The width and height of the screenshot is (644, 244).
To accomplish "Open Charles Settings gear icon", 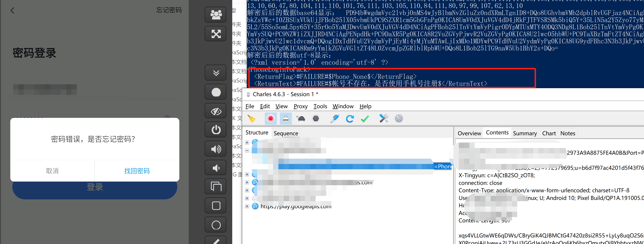I will point(399,118).
